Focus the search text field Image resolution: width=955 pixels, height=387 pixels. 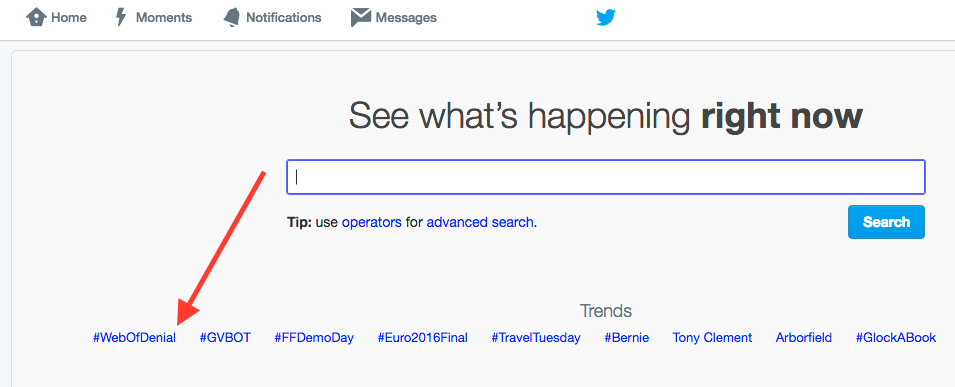[x=606, y=177]
